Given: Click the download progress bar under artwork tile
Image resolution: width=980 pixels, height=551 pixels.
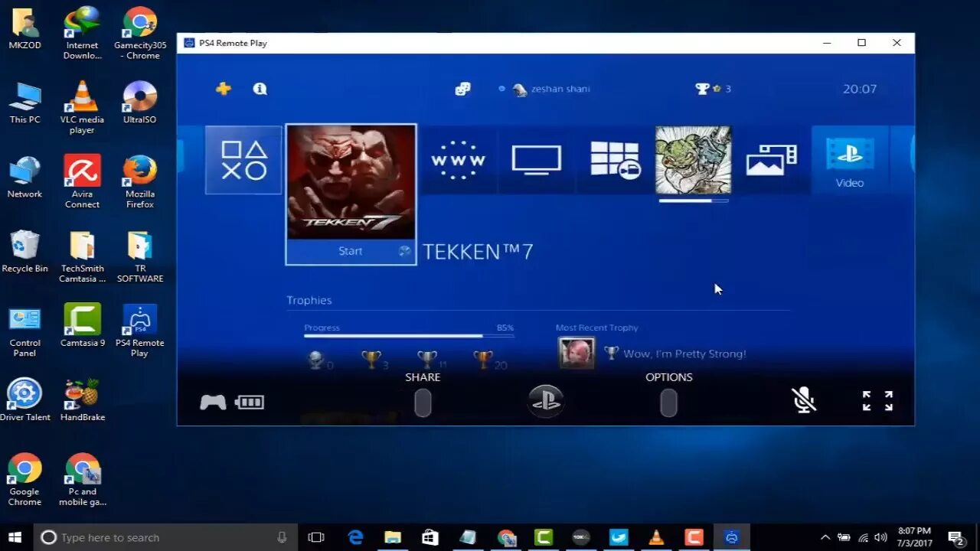Looking at the screenshot, I should (693, 201).
